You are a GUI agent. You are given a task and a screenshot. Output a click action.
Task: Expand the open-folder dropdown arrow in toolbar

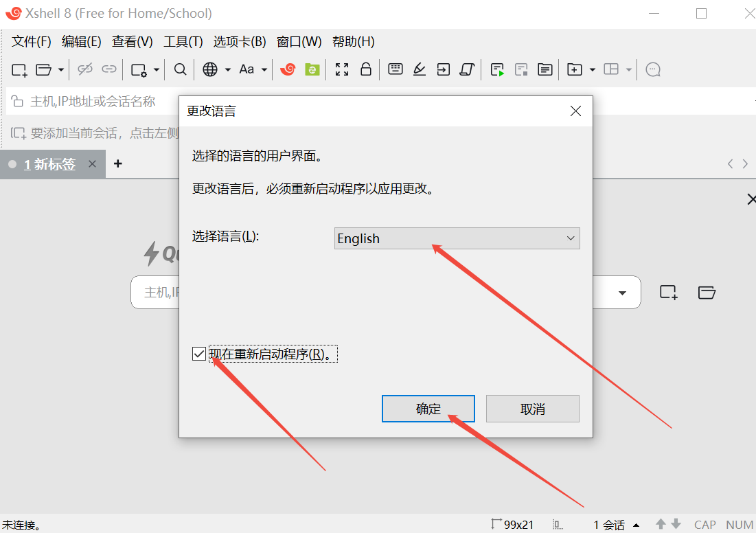click(x=61, y=70)
